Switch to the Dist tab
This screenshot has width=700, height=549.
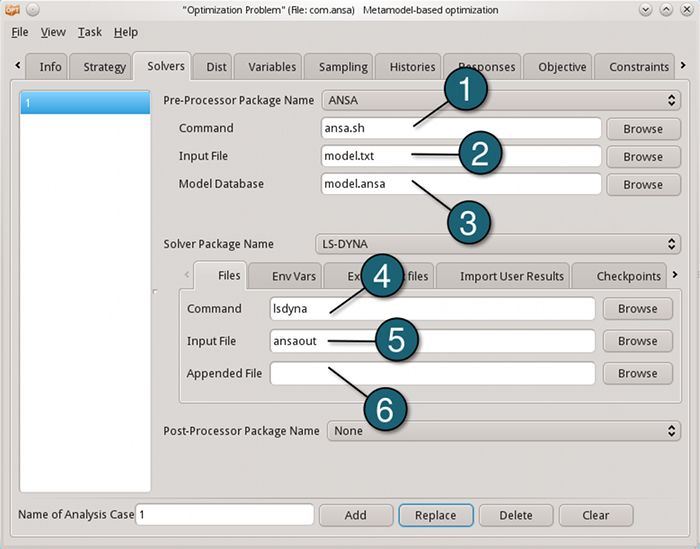(x=213, y=67)
